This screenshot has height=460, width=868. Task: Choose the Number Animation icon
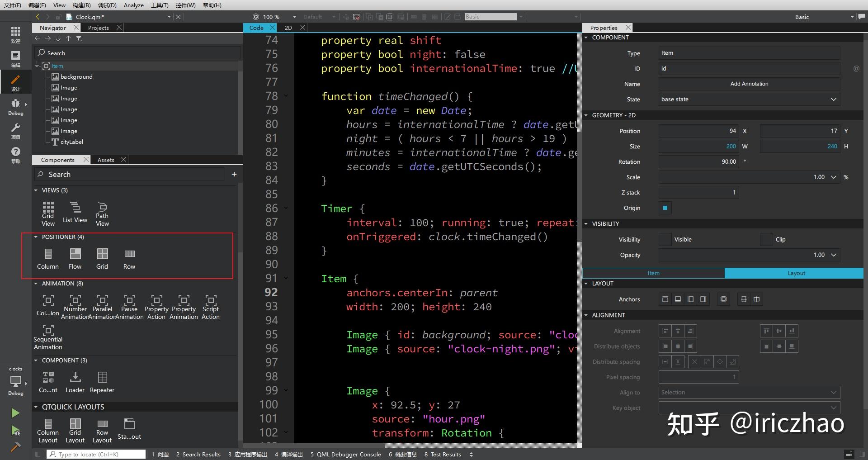tap(75, 300)
